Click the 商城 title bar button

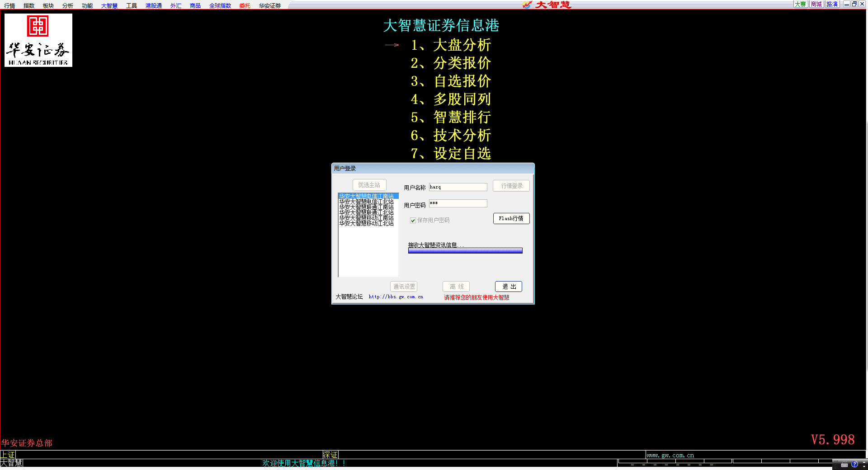(816, 4)
